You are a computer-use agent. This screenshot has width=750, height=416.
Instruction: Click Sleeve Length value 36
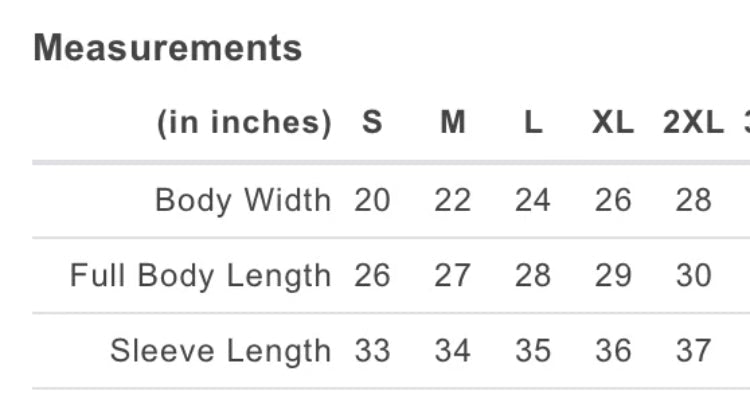click(613, 351)
